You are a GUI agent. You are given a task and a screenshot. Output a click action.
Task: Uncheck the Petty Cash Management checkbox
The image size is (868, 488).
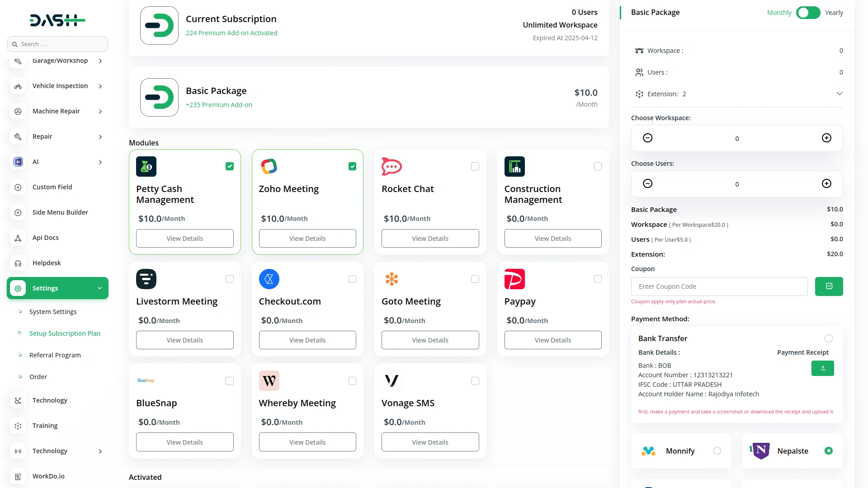[x=230, y=167]
